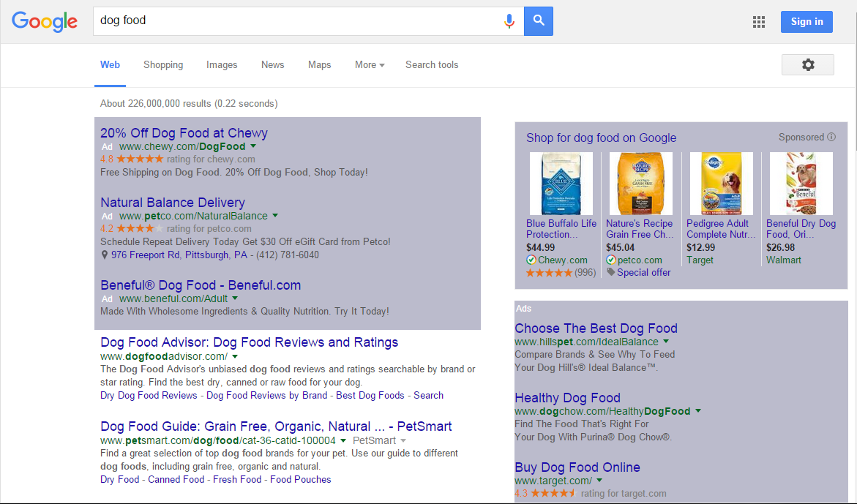Open Pedigree Adult product image
The height and width of the screenshot is (504, 857).
tap(722, 184)
